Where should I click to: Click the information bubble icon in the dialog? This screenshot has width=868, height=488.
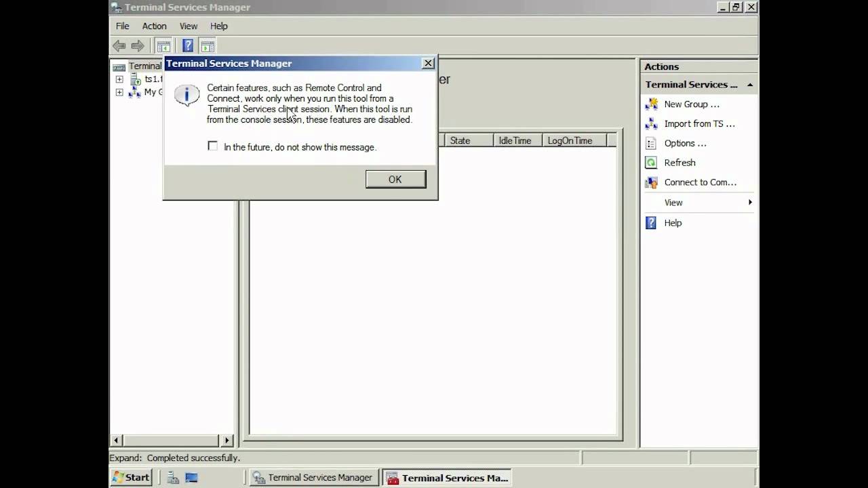186,94
